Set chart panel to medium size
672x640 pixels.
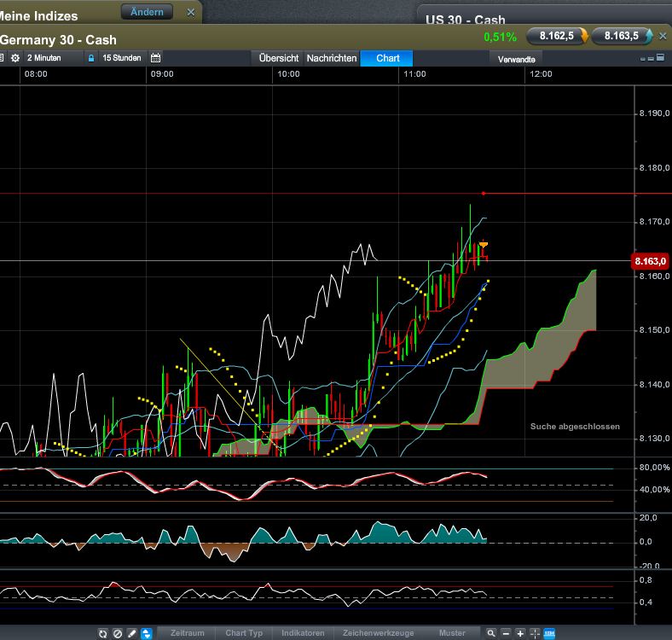tap(651, 58)
